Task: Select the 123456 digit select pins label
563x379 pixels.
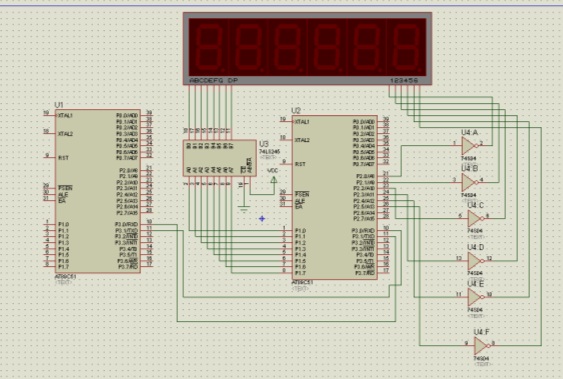Action: pyautogui.click(x=404, y=80)
